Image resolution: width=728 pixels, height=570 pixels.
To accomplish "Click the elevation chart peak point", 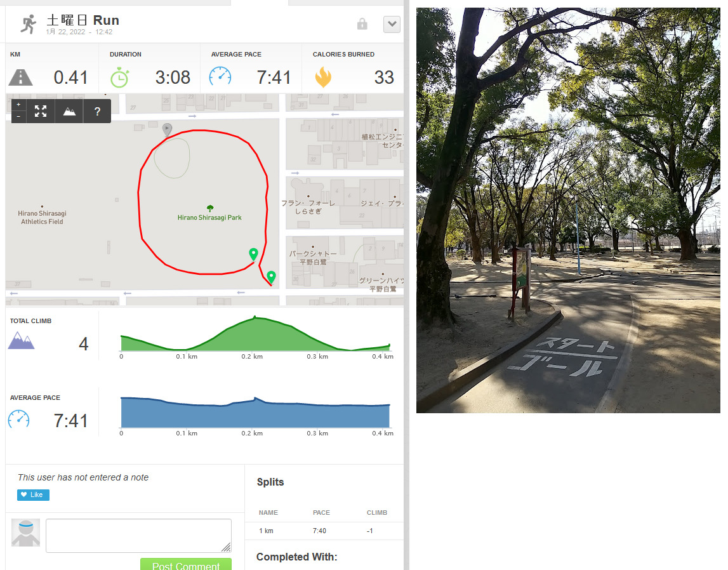I will (x=255, y=317).
